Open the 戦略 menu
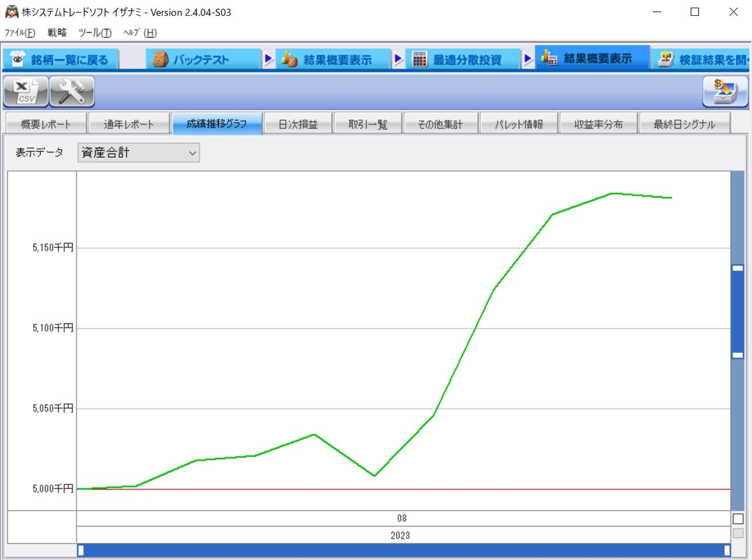This screenshot has width=752, height=560. (57, 33)
